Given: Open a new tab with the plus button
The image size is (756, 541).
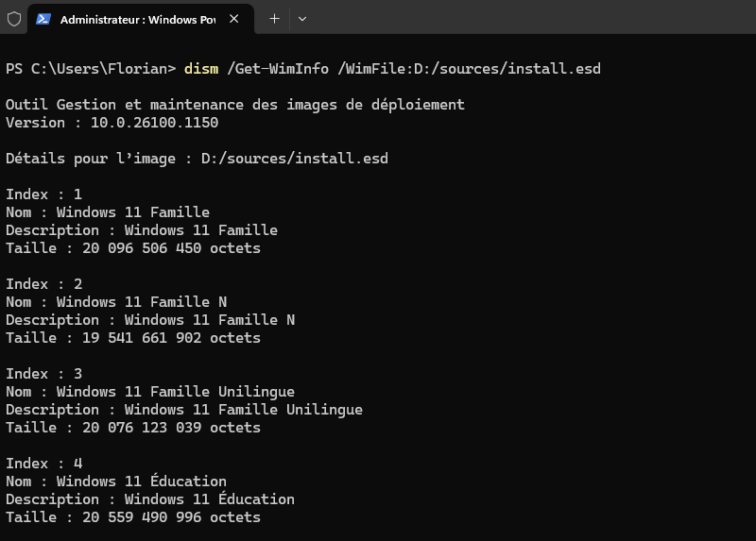Looking at the screenshot, I should click(274, 19).
